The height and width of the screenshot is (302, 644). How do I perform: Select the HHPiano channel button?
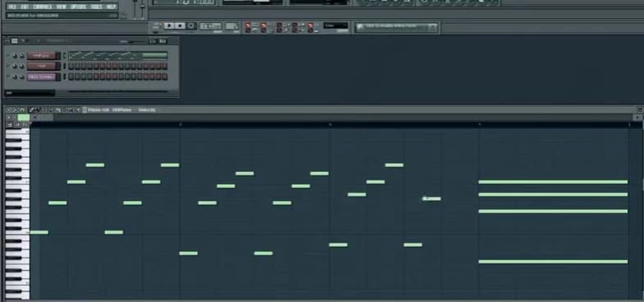(41, 55)
